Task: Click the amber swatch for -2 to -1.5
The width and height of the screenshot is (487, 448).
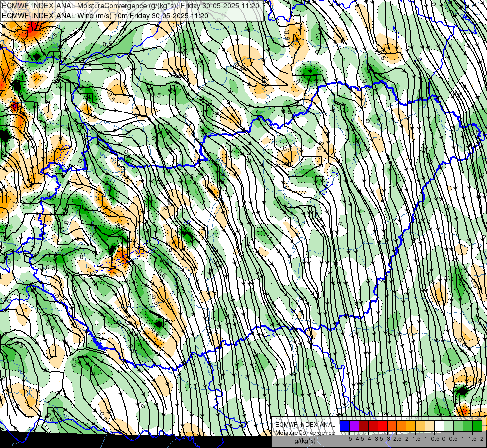Action: click(411, 426)
